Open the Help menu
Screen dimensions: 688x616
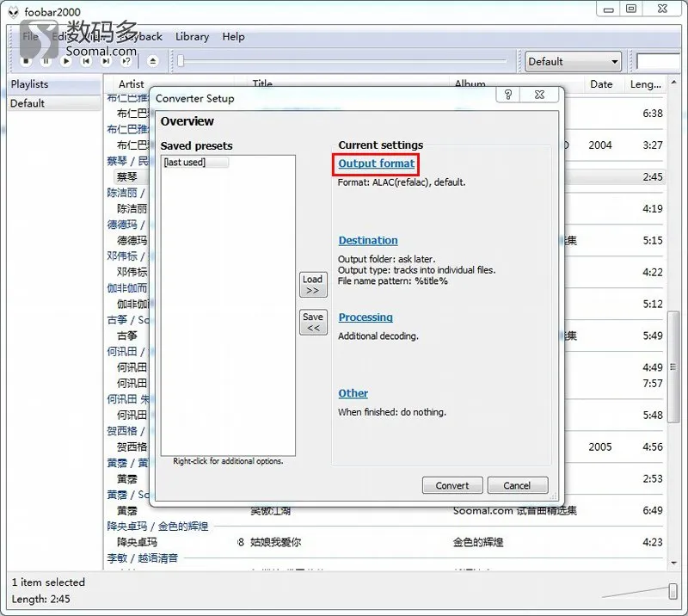point(233,36)
